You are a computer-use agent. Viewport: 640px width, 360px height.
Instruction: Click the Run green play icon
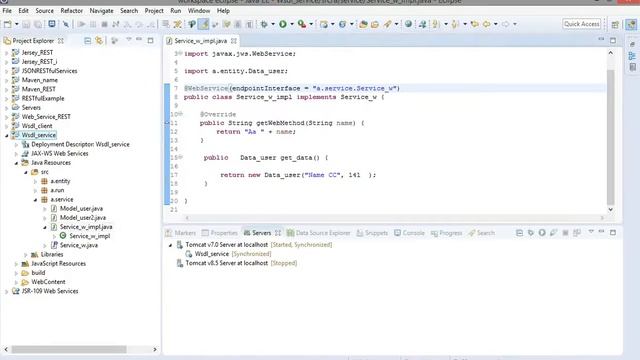(282, 24)
